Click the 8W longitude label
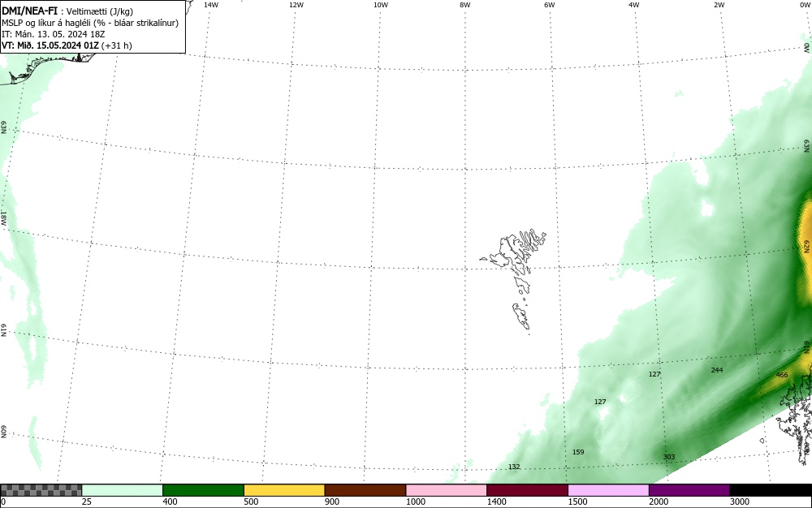812x508 pixels. pyautogui.click(x=465, y=5)
